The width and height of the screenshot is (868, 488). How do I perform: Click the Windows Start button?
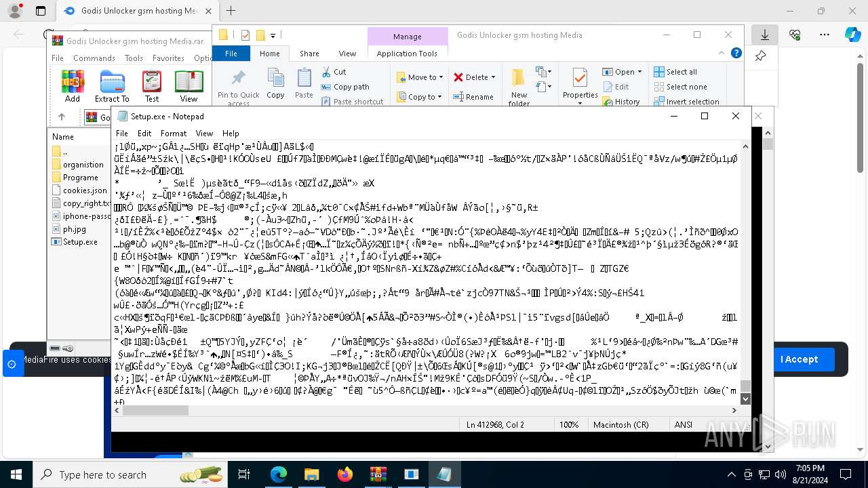coord(16,474)
